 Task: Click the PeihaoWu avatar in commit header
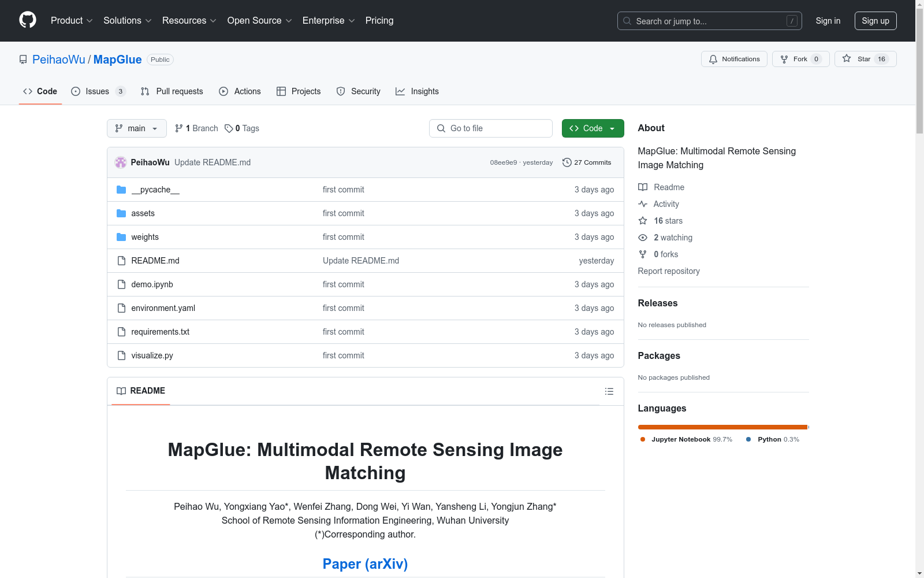pos(121,162)
